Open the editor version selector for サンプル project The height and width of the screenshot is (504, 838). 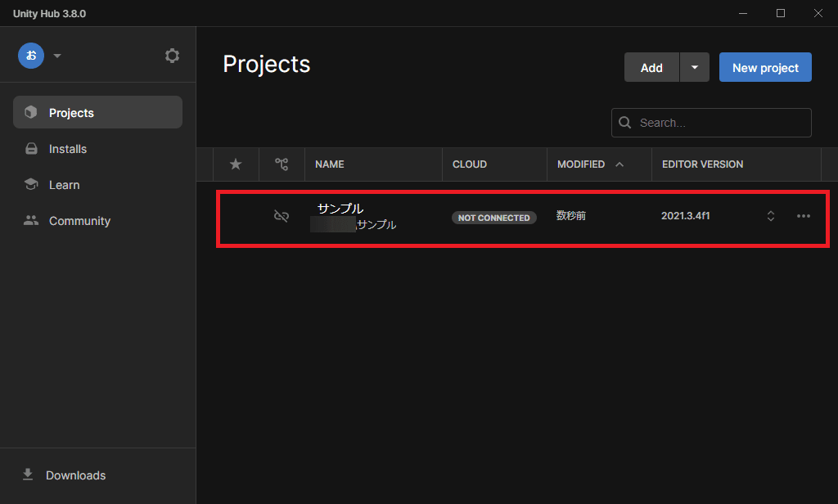(x=770, y=215)
